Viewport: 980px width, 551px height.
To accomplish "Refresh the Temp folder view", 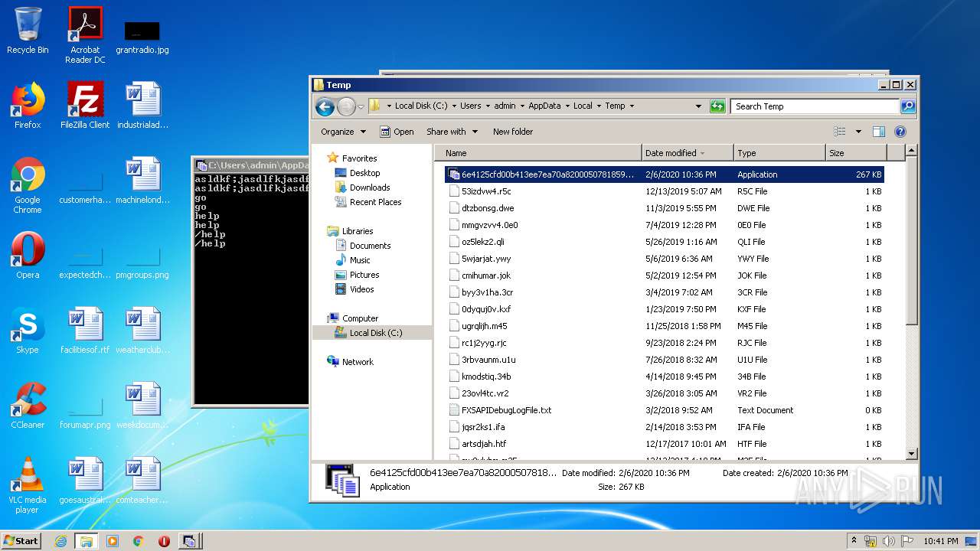I will (717, 106).
